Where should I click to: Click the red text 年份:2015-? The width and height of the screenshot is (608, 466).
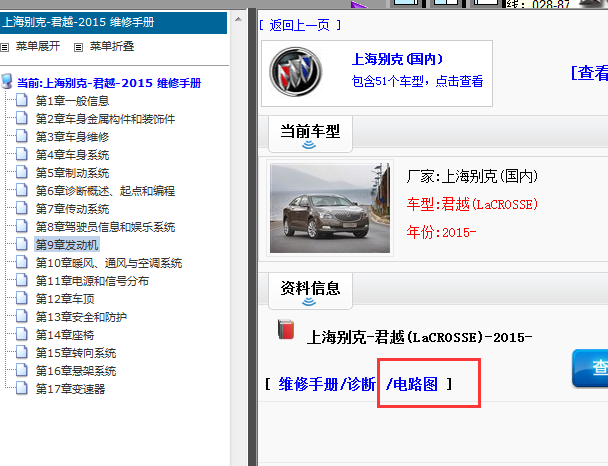[x=441, y=233]
